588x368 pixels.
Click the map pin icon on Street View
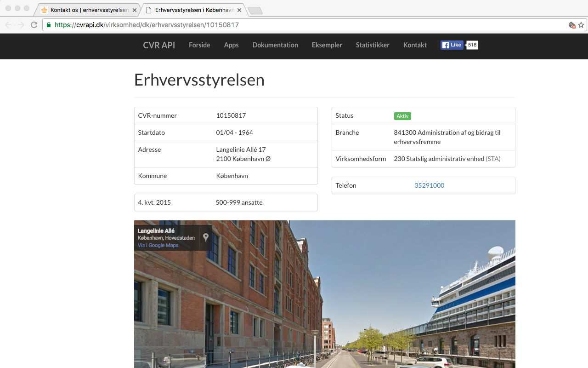point(206,237)
